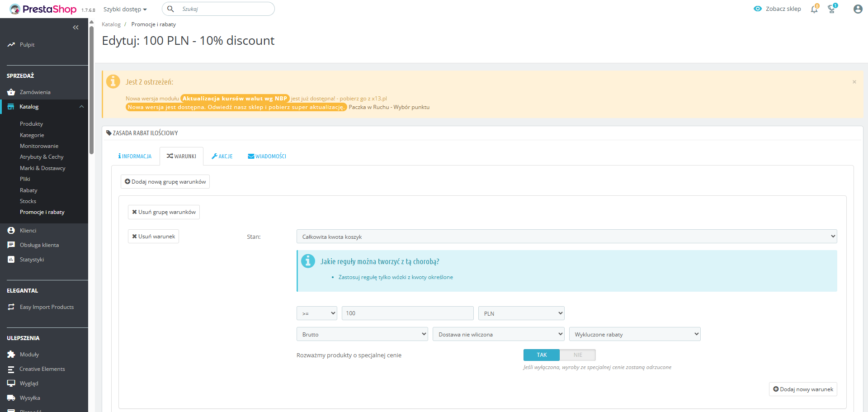This screenshot has height=412, width=868.
Task: Click the Katalog breadcrumb link
Action: pos(111,24)
